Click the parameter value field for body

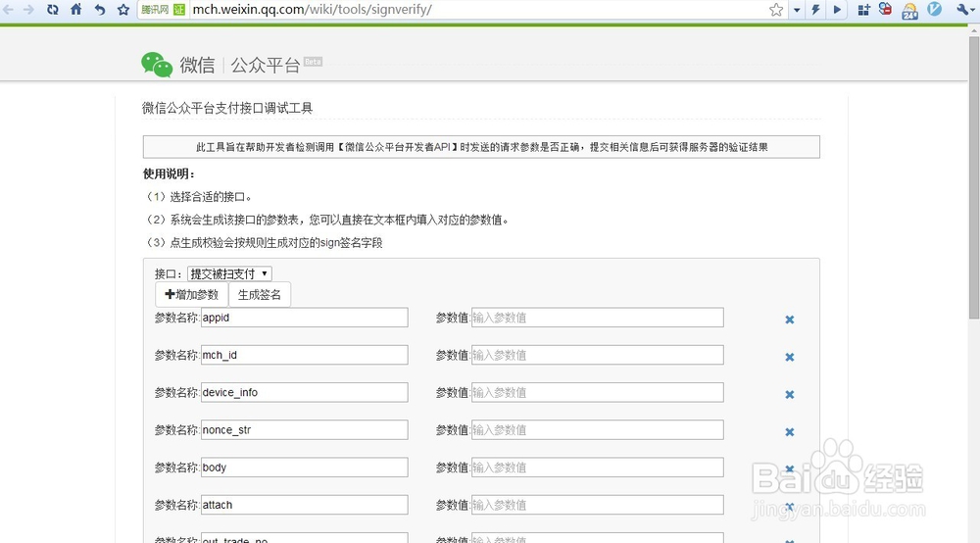point(598,468)
